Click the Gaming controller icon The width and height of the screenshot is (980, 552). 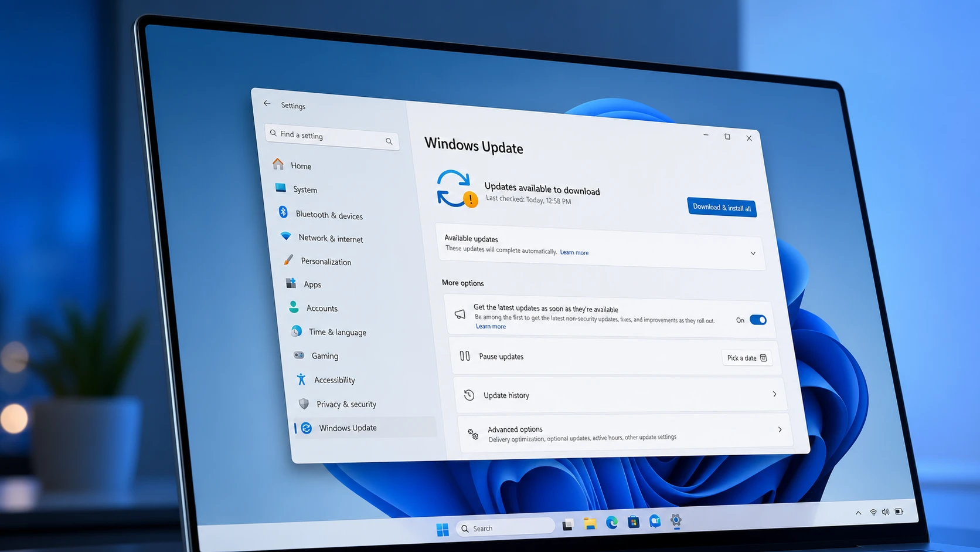299,355
